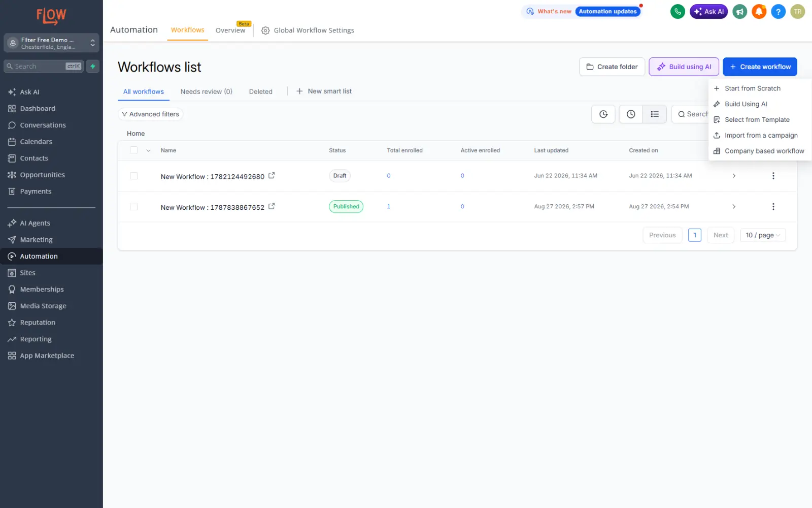
Task: Expand the header selection chevron next to Name
Action: [148, 150]
